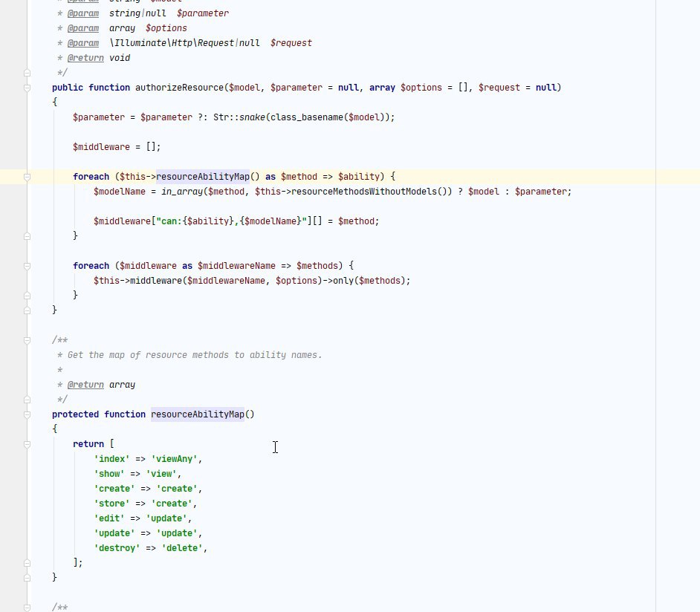Click the $middleware = []; assignment line

[x=117, y=147]
